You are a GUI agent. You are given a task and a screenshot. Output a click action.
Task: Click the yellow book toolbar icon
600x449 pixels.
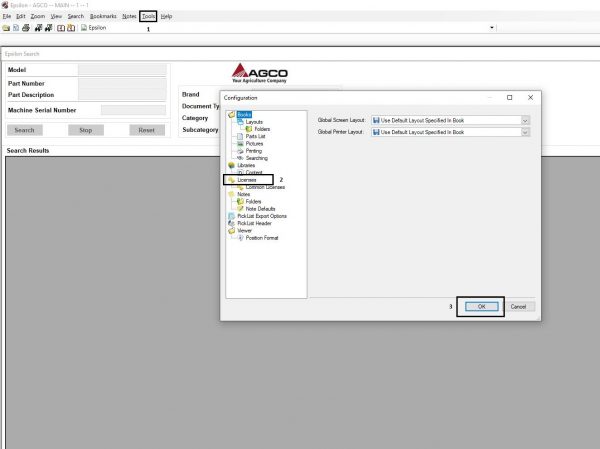click(71, 28)
